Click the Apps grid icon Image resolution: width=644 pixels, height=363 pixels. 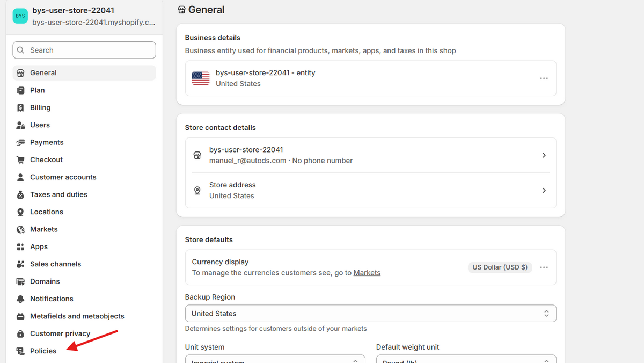20,246
